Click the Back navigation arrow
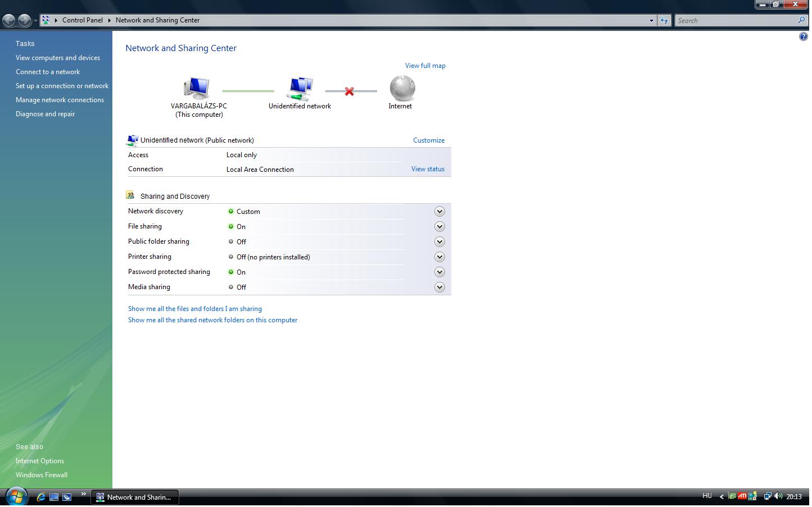Image resolution: width=812 pixels, height=507 pixels. tap(9, 21)
